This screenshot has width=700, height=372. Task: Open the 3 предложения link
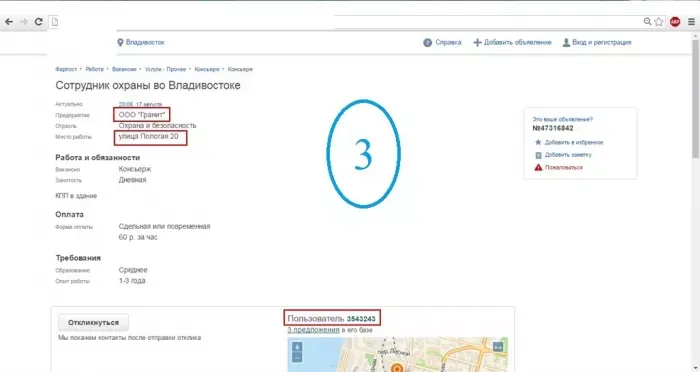pyautogui.click(x=313, y=330)
